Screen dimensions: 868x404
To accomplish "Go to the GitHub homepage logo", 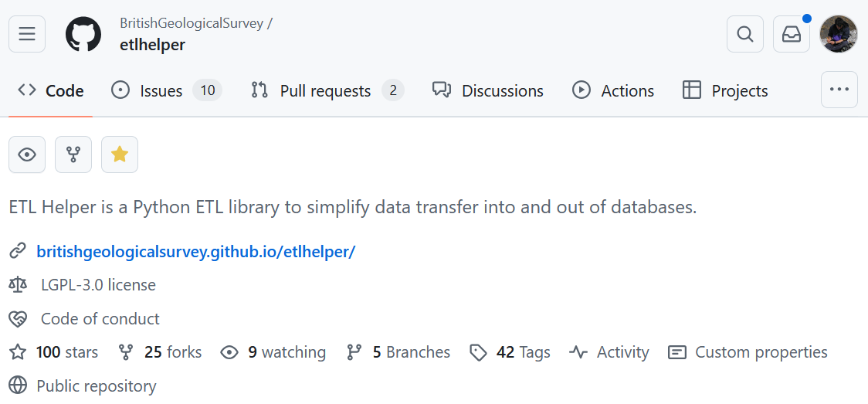I will coord(83,34).
